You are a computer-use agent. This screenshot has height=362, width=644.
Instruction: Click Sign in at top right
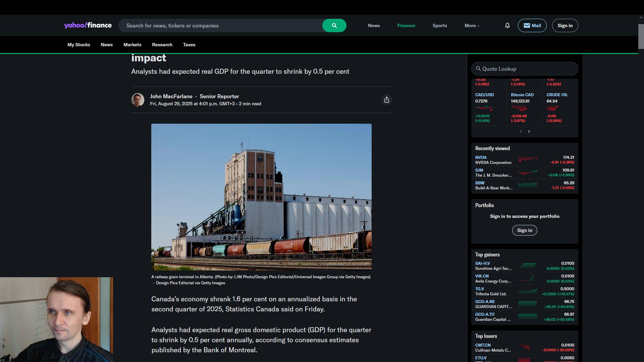pos(565,25)
